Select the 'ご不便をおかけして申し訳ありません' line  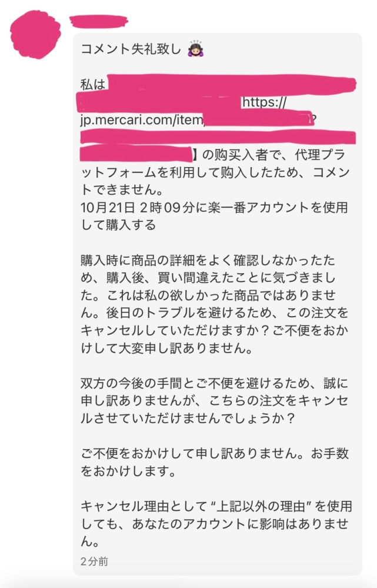click(214, 453)
